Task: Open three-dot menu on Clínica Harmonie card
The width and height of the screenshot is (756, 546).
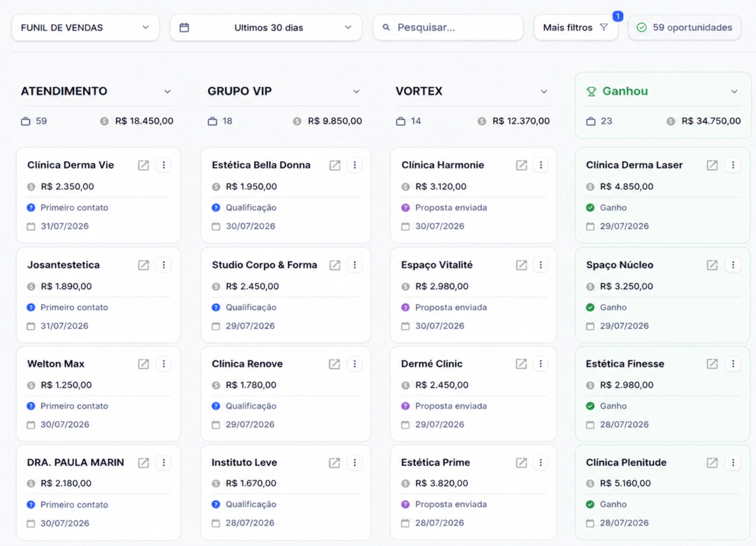Action: click(541, 165)
